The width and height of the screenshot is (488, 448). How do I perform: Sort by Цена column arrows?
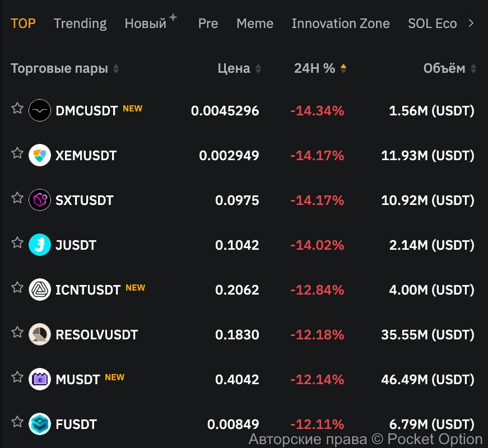click(258, 69)
